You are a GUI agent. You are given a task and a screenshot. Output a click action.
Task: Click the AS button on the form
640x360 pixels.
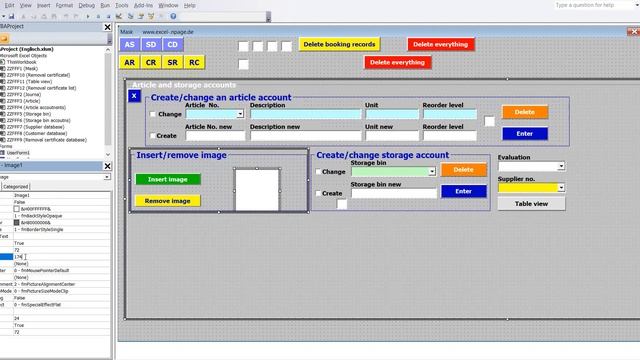pyautogui.click(x=129, y=44)
